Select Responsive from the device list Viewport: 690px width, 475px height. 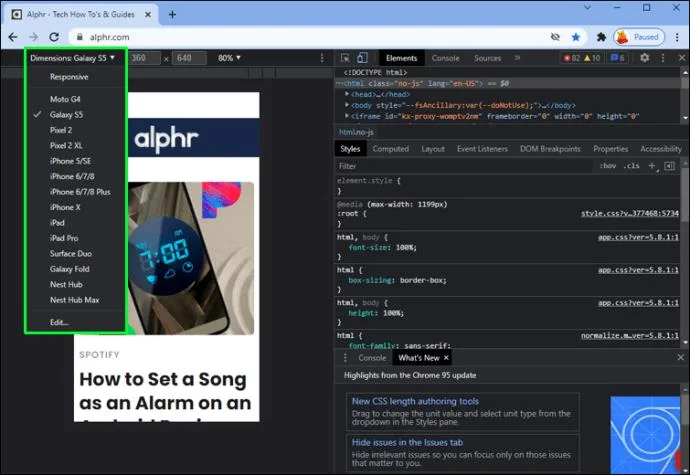pos(69,77)
